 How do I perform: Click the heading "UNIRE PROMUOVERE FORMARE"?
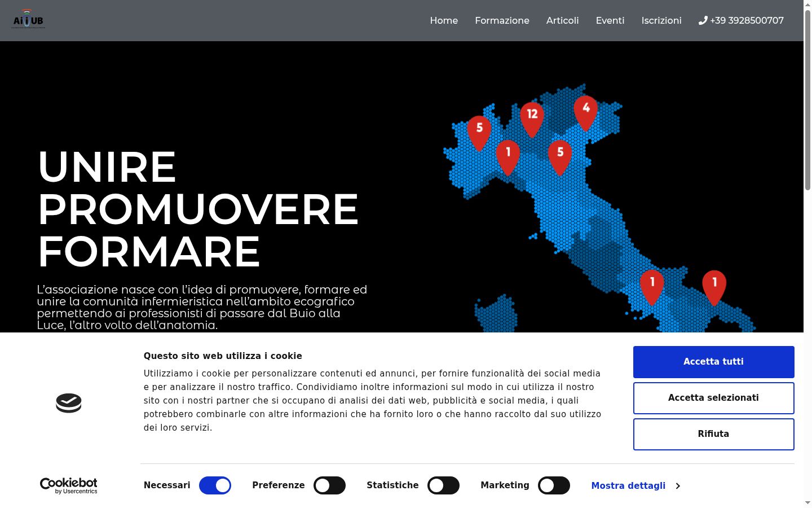198,209
